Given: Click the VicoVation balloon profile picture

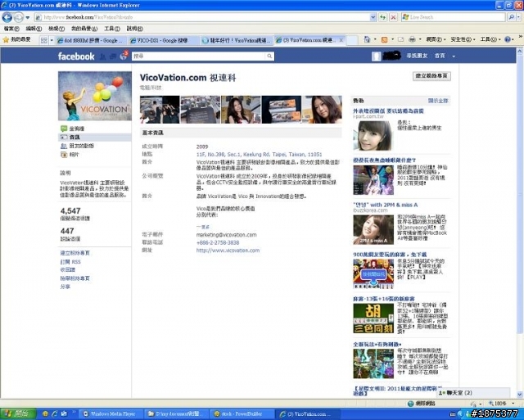Looking at the screenshot, I should 95,96.
